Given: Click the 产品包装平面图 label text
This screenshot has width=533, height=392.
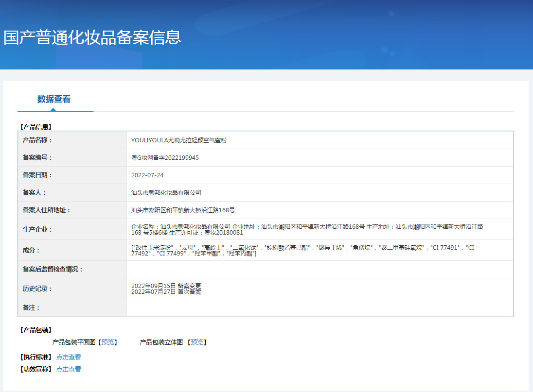Looking at the screenshot, I should click(74, 342).
